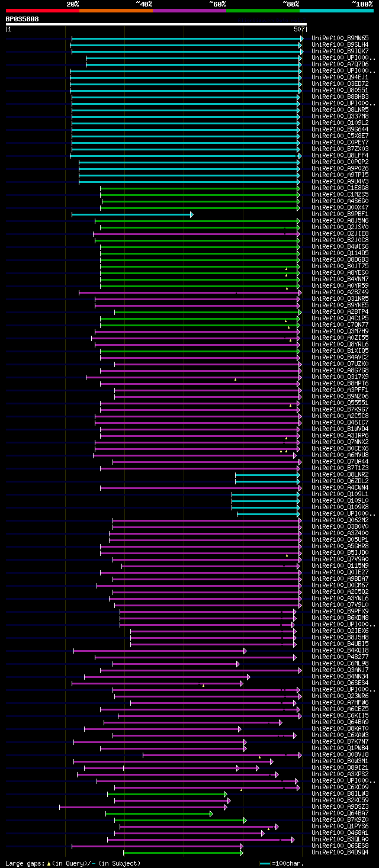Image resolution: width=379 pixels, height=868 pixels.
Task: Click the red 20% identity legend segment
Action: tap(42, 11)
